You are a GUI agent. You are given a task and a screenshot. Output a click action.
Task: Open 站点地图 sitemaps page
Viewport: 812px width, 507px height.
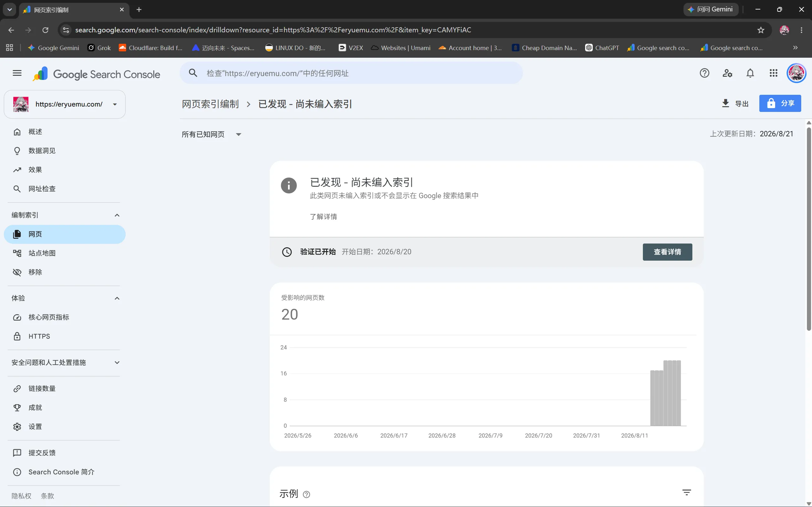pos(65,253)
